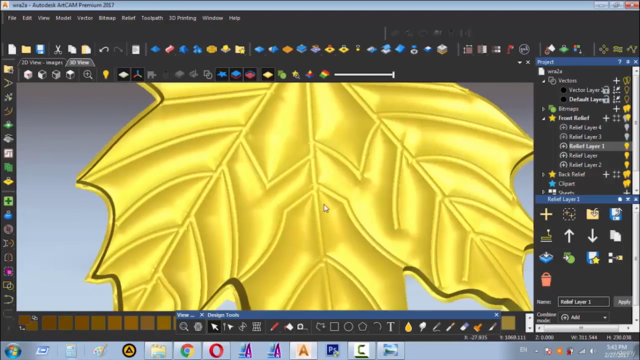Viewport: 640px width, 360px height.
Task: Toggle visibility bulb of Vector Layer 2
Action: pyautogui.click(x=627, y=90)
